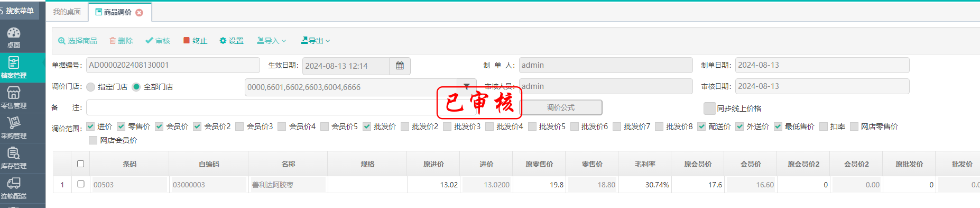Toggle the 批发价 checkbox
Image resolution: width=980 pixels, height=208 pixels.
[x=366, y=126]
